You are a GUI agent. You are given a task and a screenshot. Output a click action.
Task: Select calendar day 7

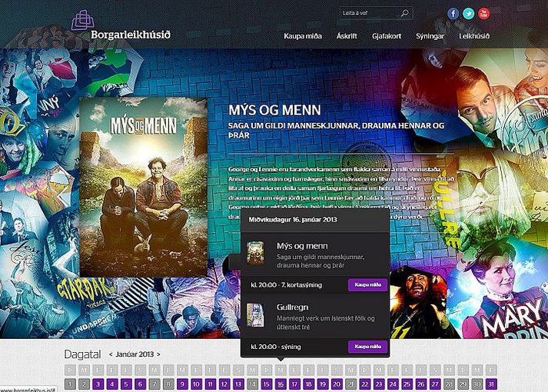tap(154, 384)
